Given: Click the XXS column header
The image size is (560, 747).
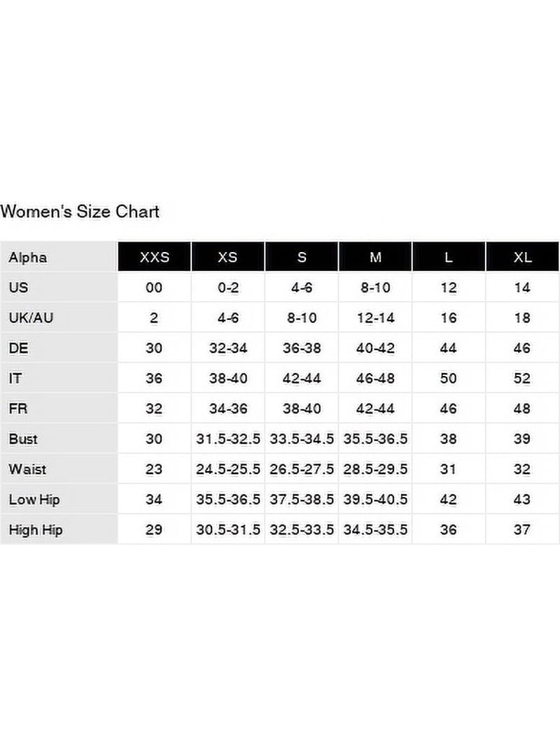Looking at the screenshot, I should pos(154,257).
